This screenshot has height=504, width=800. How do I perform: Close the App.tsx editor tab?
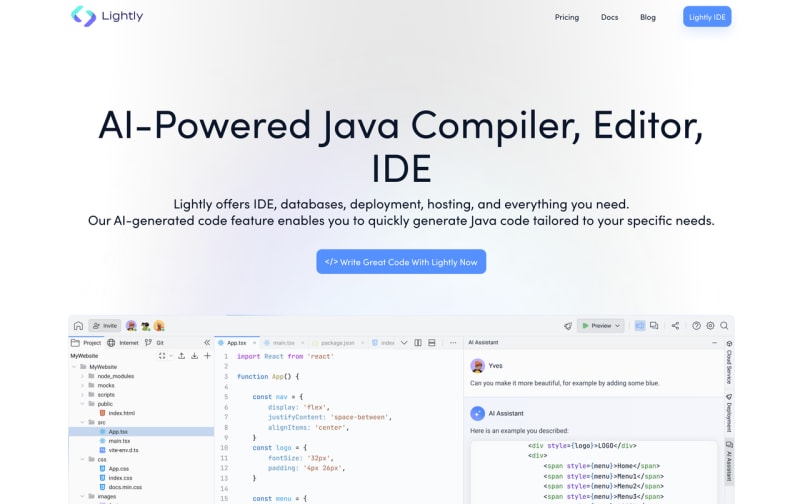click(255, 343)
